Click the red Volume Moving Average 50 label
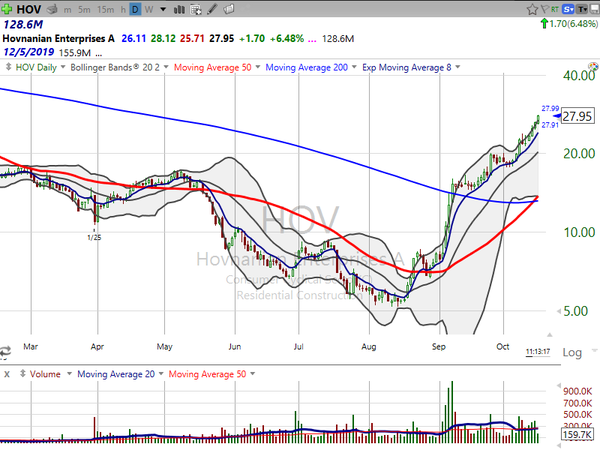Image resolution: width=600 pixels, height=450 pixels. (207, 374)
